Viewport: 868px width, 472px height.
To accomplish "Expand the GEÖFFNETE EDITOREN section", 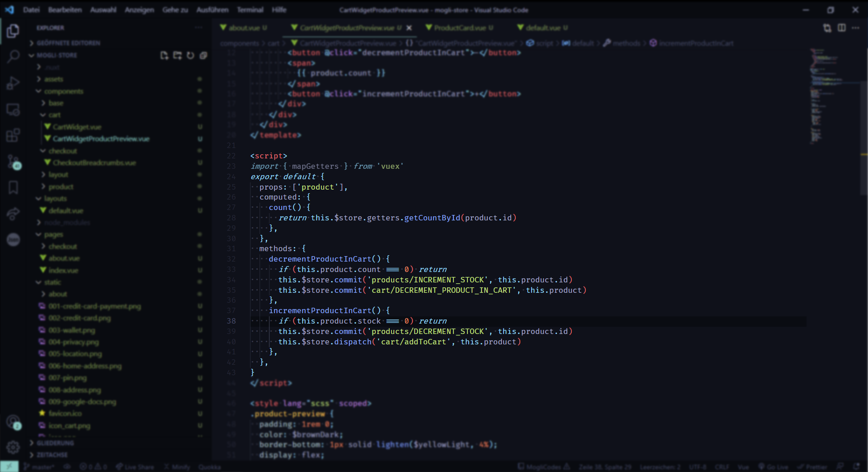I will tap(68, 43).
